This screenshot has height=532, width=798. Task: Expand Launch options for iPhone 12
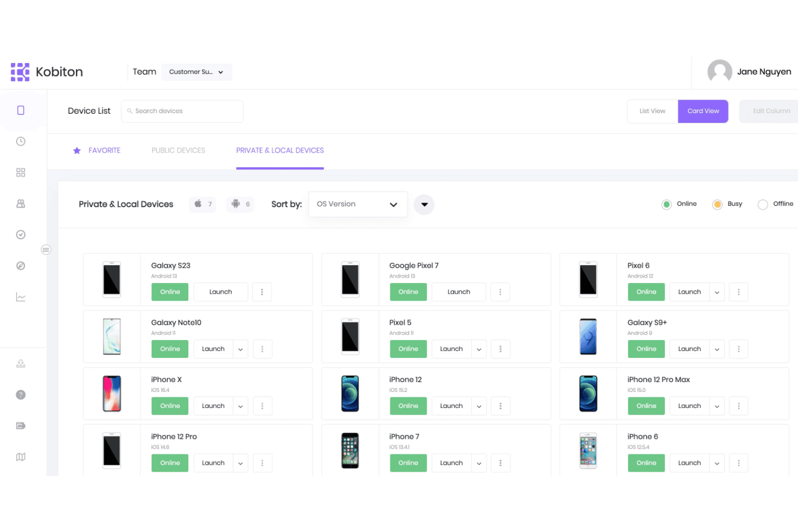tap(479, 406)
